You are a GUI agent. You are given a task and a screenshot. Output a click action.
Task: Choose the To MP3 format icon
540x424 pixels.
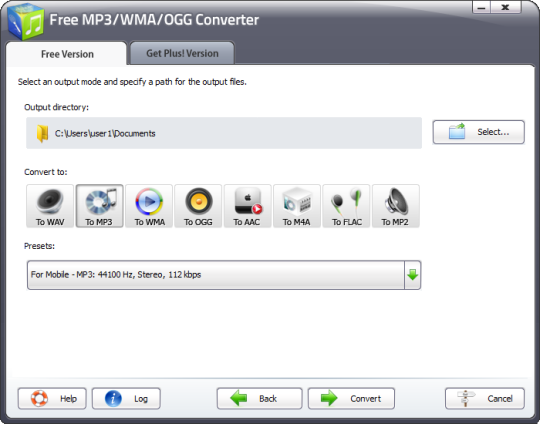pyautogui.click(x=100, y=206)
